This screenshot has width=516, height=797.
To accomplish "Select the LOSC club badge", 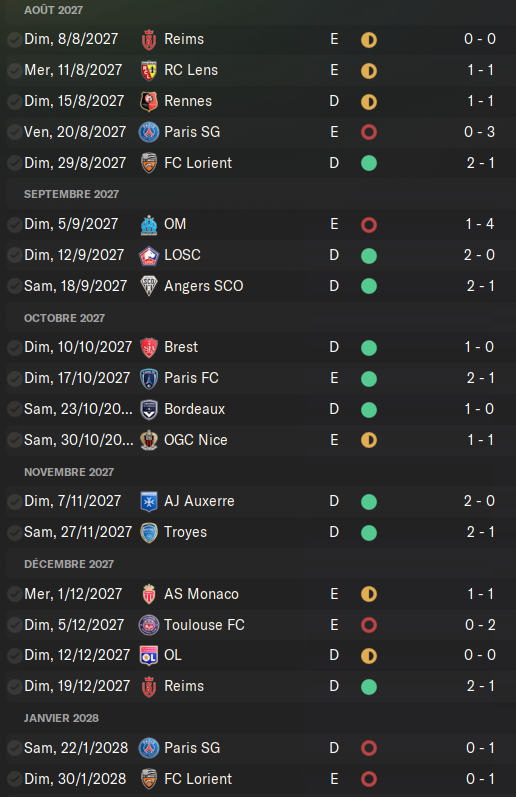I will point(148,255).
